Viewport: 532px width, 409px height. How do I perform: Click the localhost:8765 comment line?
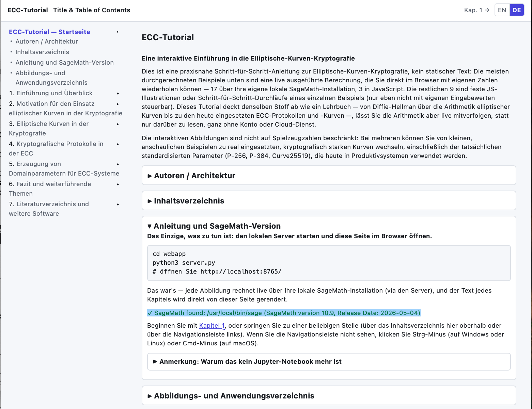point(217,272)
